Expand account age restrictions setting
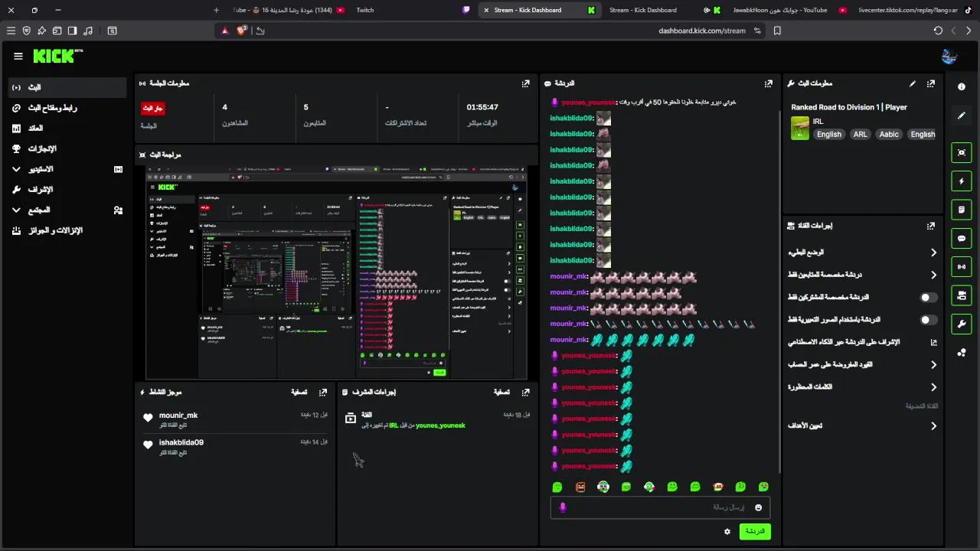The width and height of the screenshot is (980, 551). click(862, 364)
